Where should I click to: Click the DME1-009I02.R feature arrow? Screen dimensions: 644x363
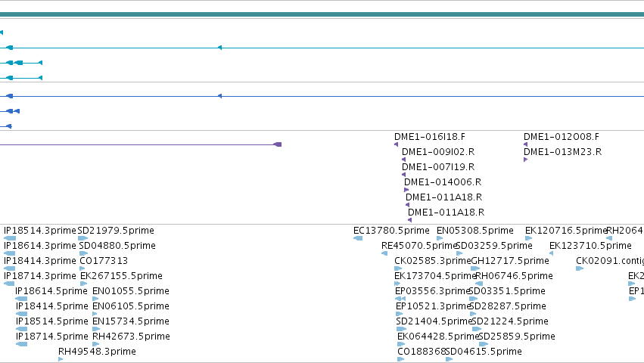[403, 160]
